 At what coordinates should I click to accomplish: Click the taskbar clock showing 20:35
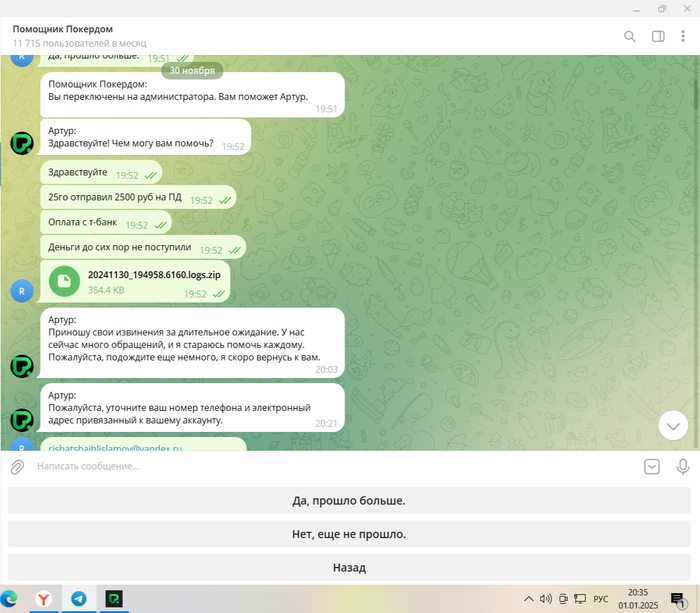point(638,599)
